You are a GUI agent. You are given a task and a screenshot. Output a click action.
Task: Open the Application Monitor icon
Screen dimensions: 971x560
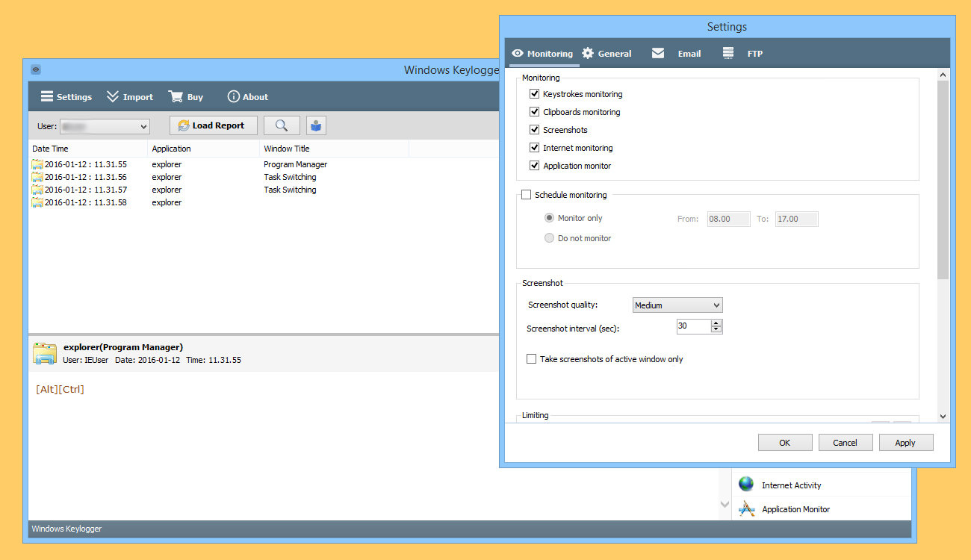[x=746, y=509]
